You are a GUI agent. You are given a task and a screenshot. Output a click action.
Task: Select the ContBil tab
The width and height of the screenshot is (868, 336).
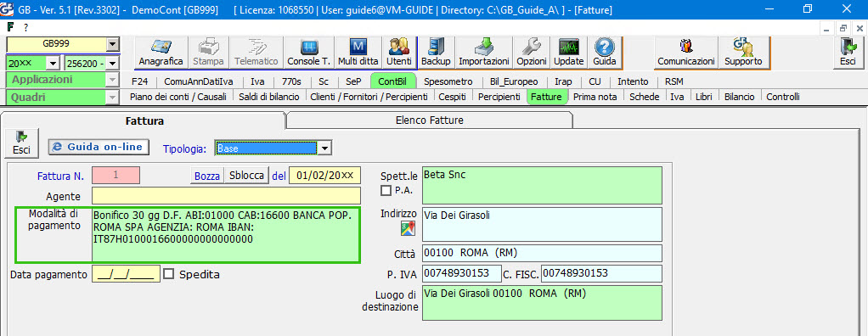392,81
